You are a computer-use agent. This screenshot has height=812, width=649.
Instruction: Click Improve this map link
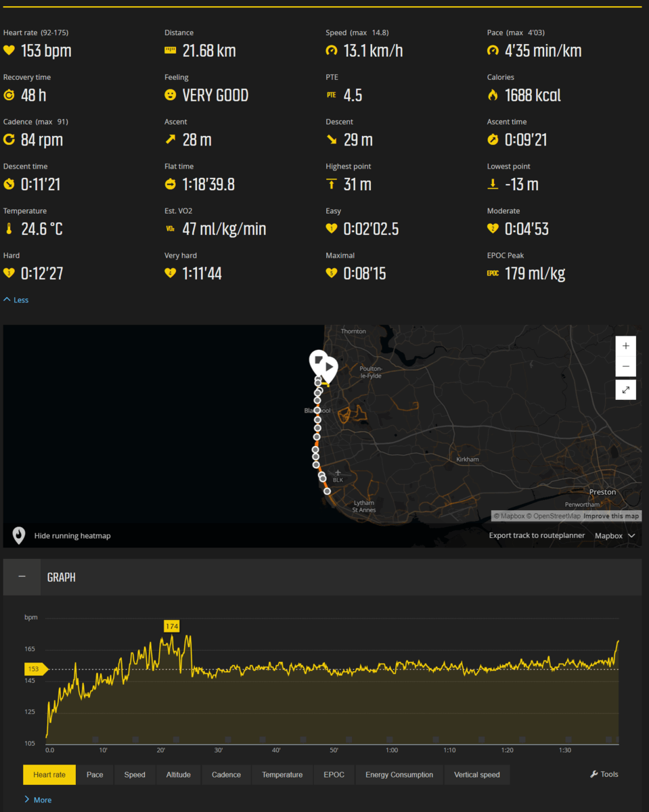tap(611, 516)
